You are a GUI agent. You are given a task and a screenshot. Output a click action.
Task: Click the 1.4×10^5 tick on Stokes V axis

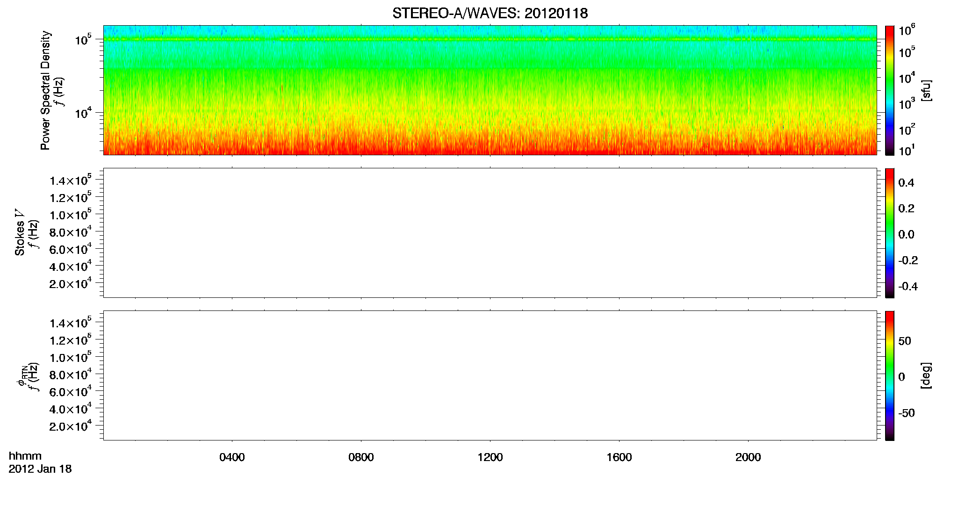pyautogui.click(x=70, y=180)
